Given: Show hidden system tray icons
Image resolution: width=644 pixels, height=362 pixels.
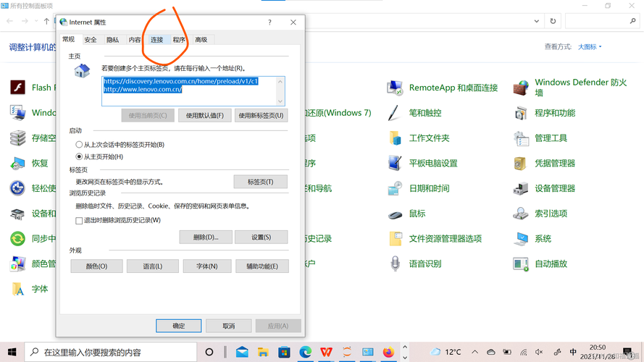Looking at the screenshot, I should [474, 352].
